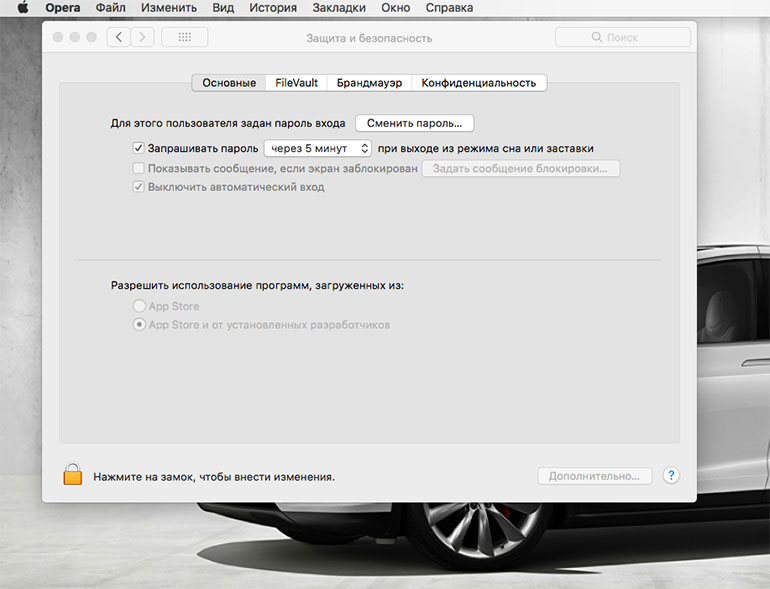Toggle Показывать сообщение, если экран заблокирован checkbox
Image resolution: width=770 pixels, height=589 pixels.
[x=138, y=168]
